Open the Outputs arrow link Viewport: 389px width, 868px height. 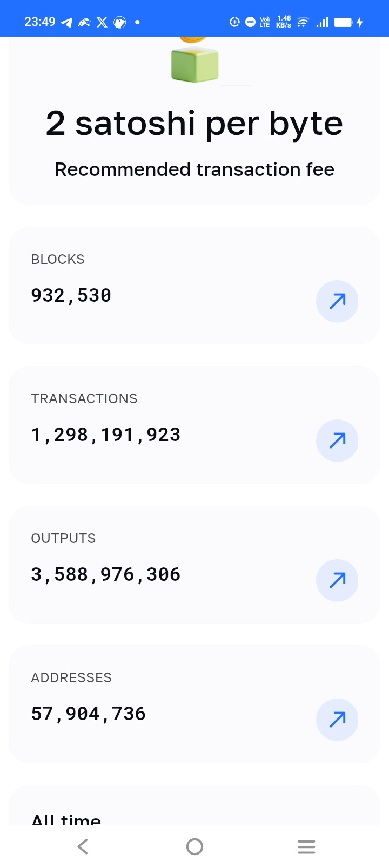[337, 580]
